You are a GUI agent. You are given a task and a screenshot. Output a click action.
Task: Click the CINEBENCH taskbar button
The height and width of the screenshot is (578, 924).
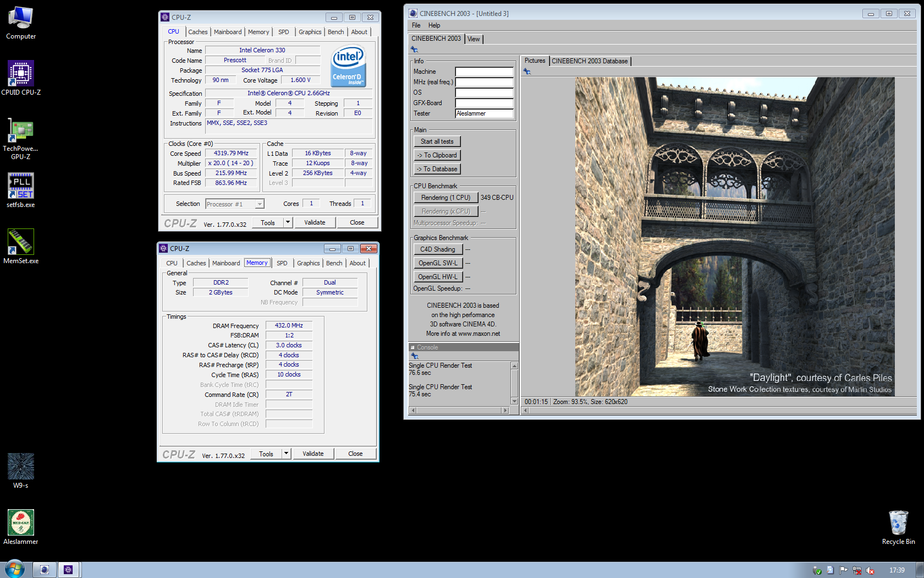pos(45,570)
